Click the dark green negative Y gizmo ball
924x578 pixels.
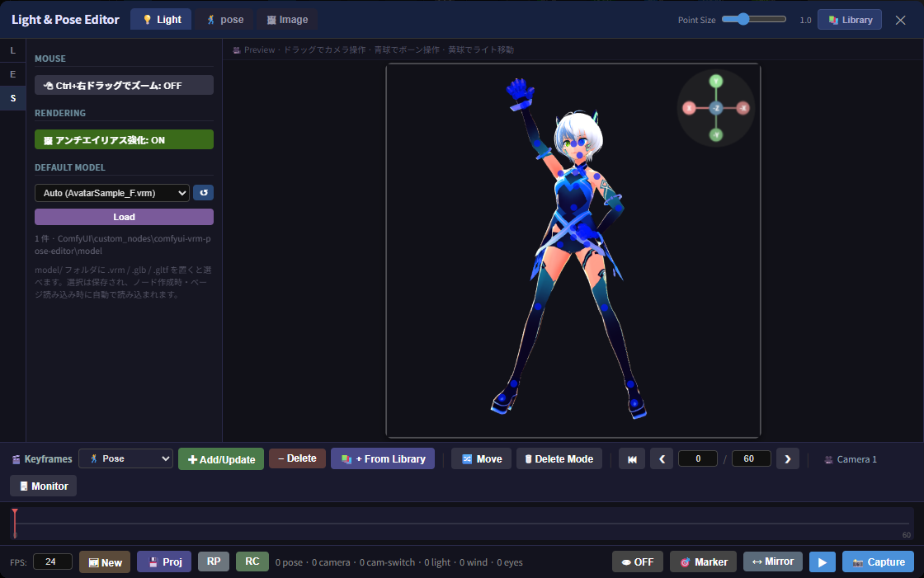tap(715, 135)
